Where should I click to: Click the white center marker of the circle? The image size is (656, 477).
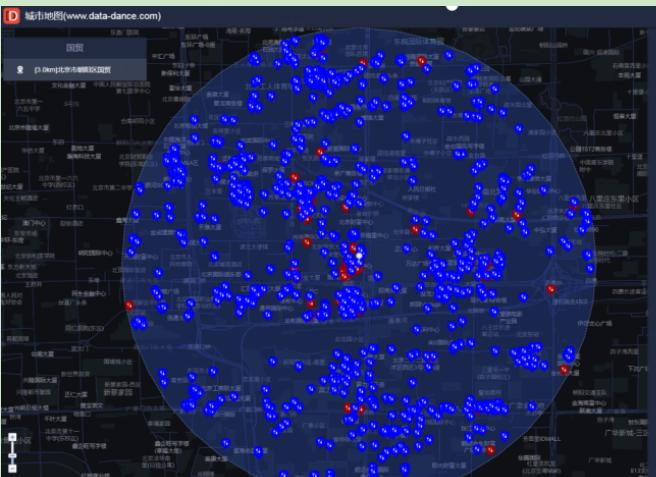359,256
